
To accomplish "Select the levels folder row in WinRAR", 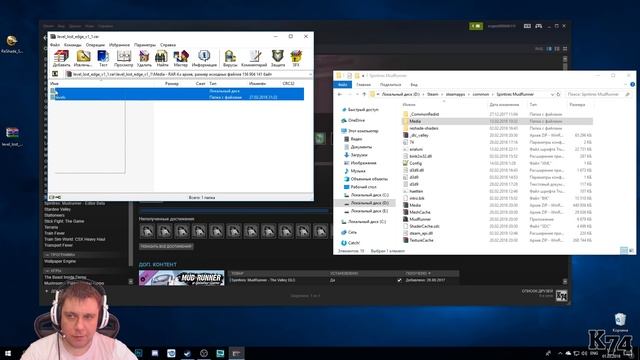I will pos(177,97).
